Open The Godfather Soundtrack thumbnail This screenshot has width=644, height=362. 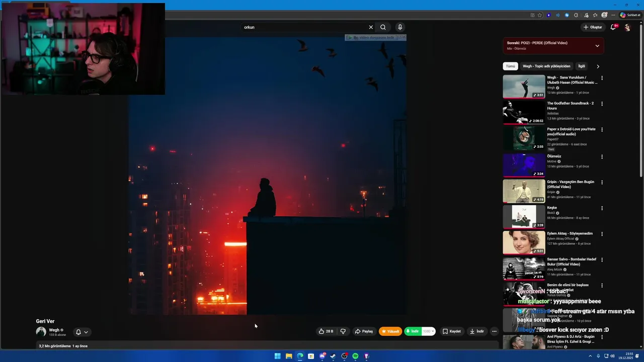point(524,112)
